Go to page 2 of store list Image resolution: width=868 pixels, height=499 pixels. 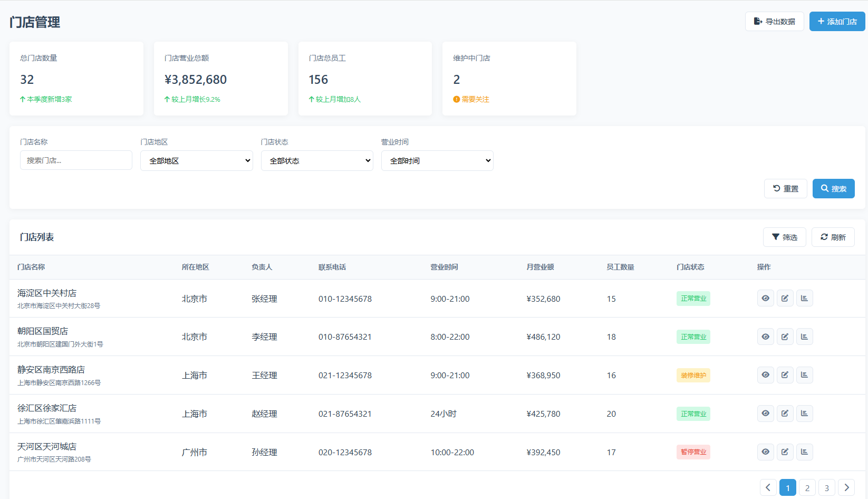click(x=807, y=488)
